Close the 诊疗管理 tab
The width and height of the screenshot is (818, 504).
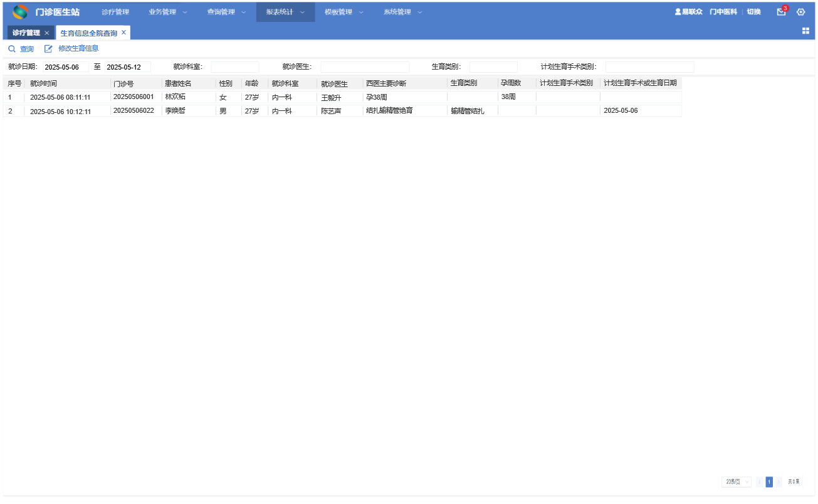(x=46, y=33)
